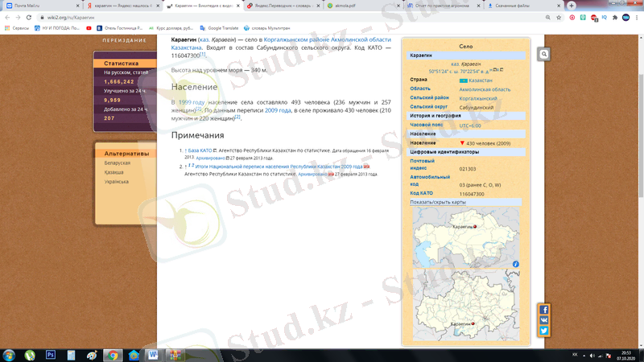Toggle Показать/скрыть карты map visibility
This screenshot has width=644, height=362.
pos(438,202)
